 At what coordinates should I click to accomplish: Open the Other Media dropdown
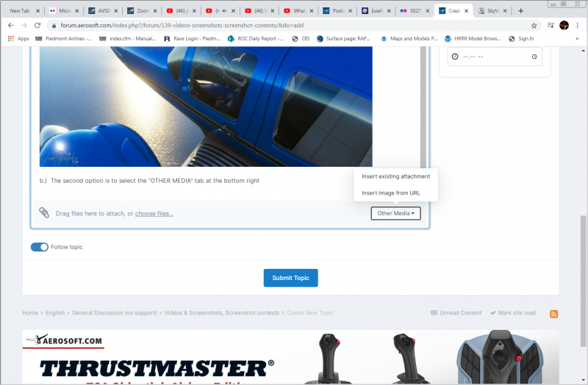[x=395, y=213]
